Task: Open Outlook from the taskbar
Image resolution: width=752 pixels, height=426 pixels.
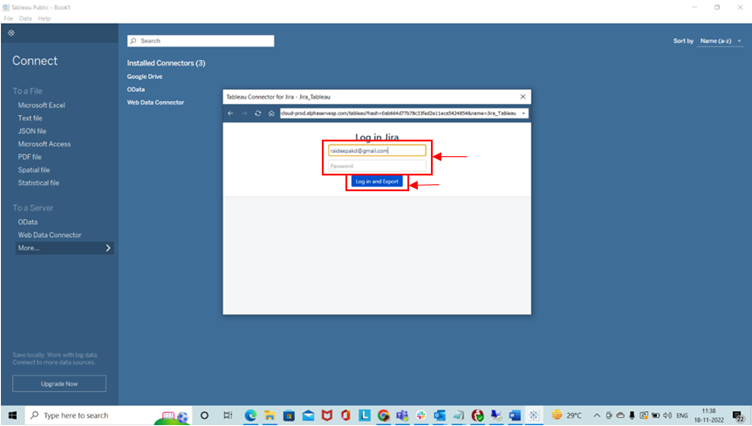Action: click(439, 415)
